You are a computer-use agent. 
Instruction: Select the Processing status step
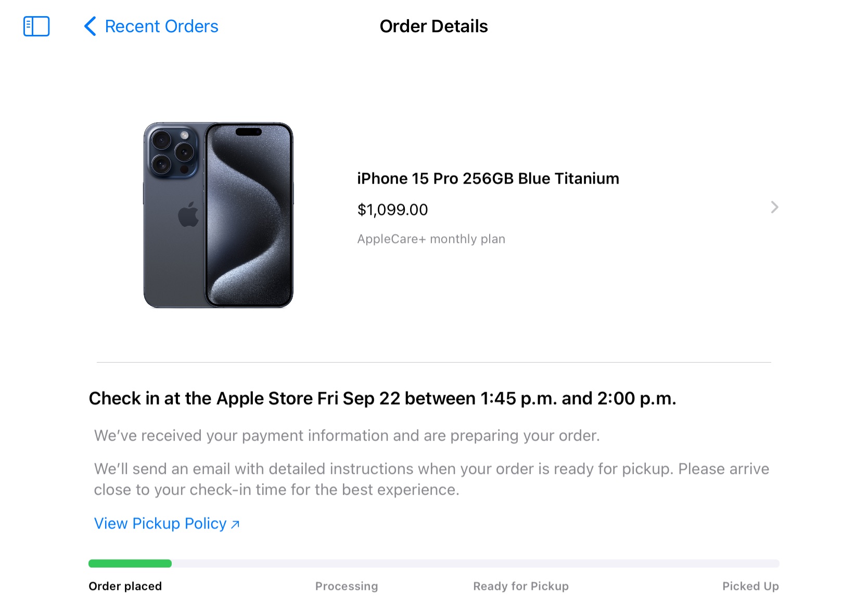pyautogui.click(x=347, y=586)
